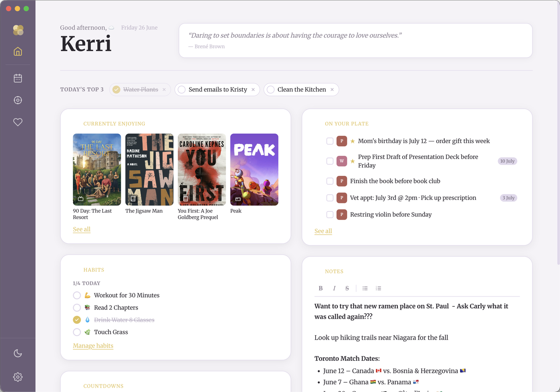Open the target goals icon in sidebar
This screenshot has width=560, height=392.
(18, 100)
